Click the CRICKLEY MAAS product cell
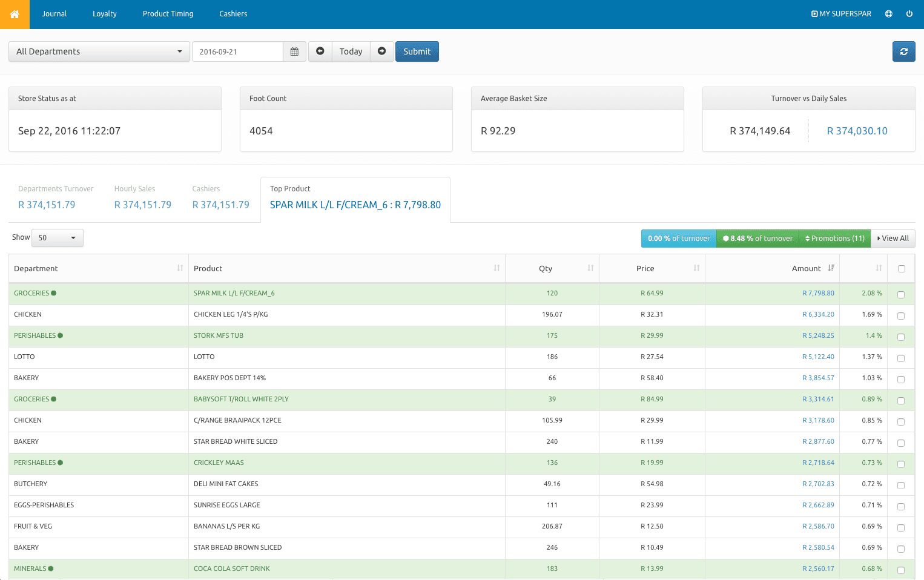Image resolution: width=924 pixels, height=580 pixels. pyautogui.click(x=346, y=463)
